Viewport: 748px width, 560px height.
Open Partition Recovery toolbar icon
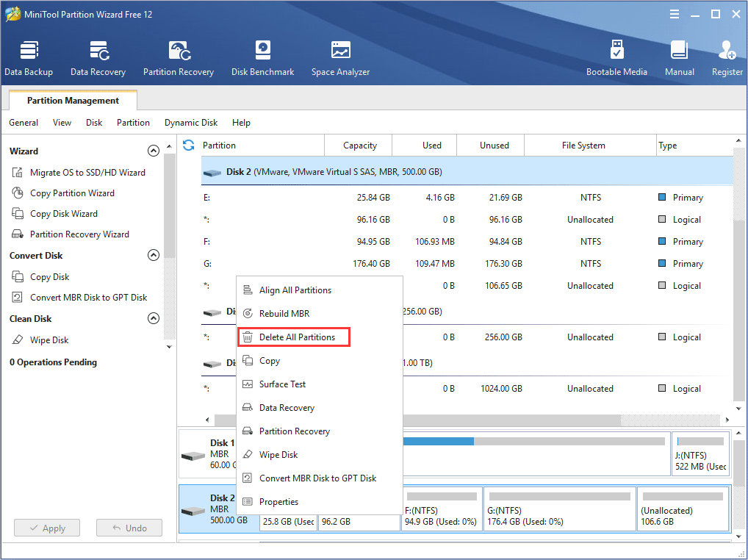tap(179, 58)
